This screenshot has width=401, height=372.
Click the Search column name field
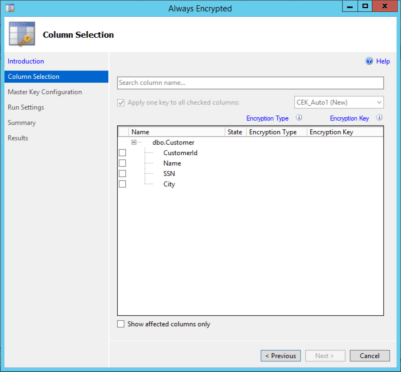click(x=250, y=83)
